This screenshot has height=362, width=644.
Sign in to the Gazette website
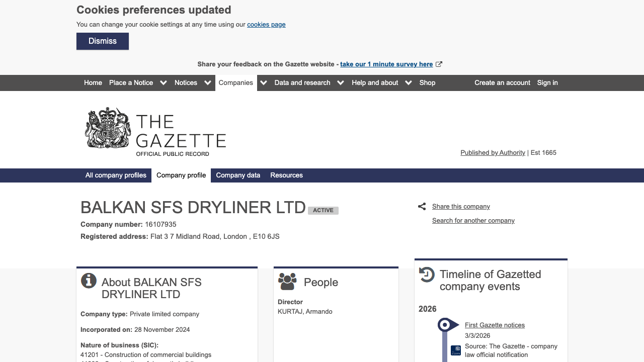(x=547, y=82)
